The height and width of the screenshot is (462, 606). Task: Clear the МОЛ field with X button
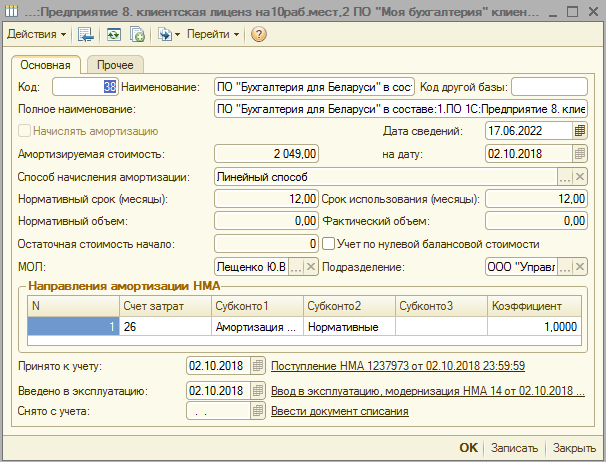(311, 267)
